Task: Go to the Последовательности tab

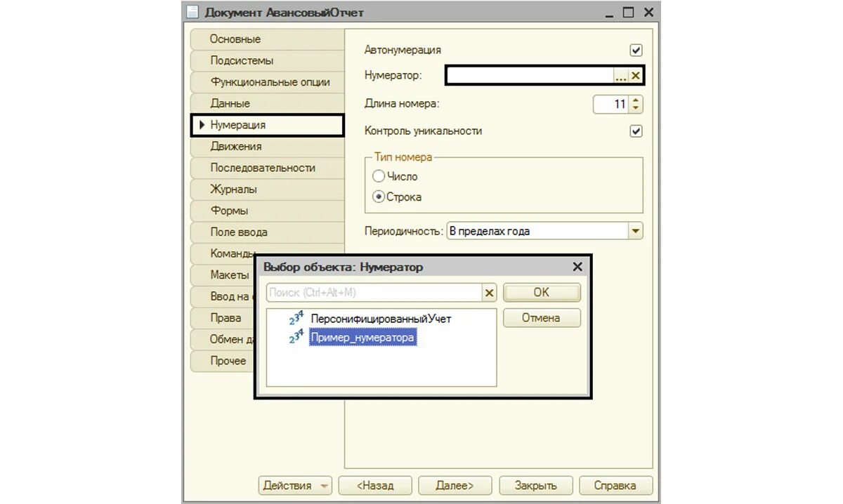Action: click(267, 168)
